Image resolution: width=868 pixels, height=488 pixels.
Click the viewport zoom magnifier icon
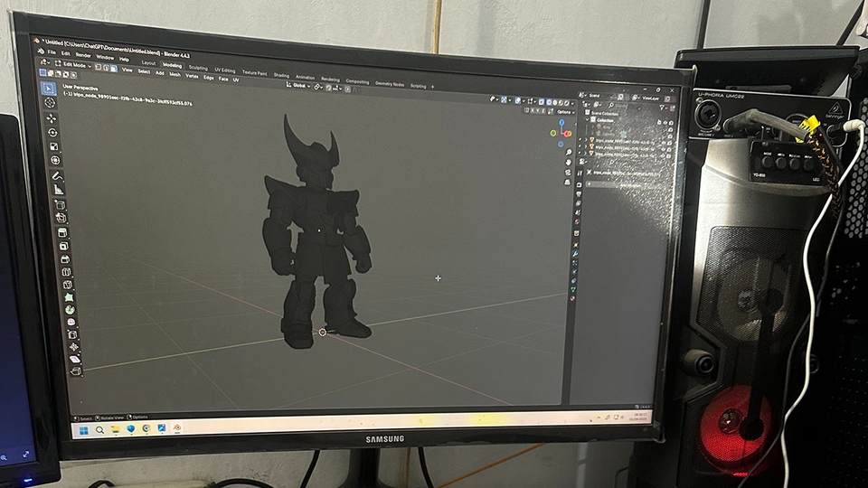point(569,152)
